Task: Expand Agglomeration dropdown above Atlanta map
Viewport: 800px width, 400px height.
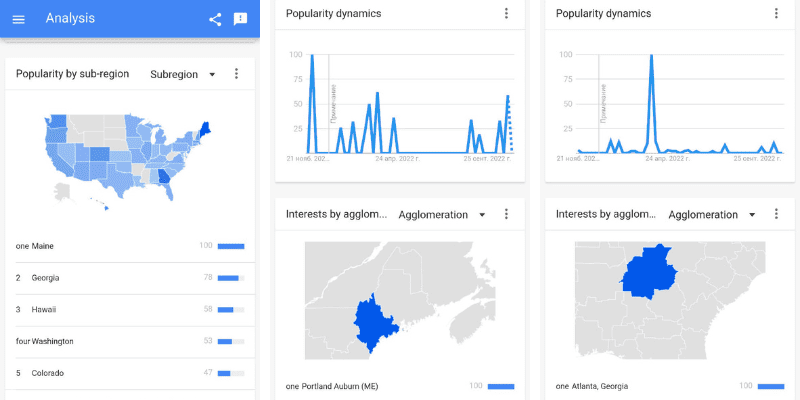Action: [x=712, y=215]
